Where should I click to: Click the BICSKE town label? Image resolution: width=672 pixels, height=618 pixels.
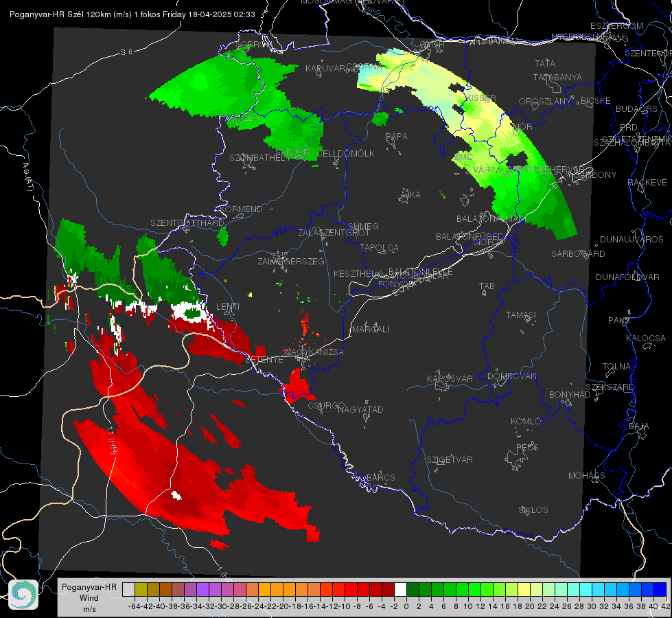pyautogui.click(x=596, y=101)
